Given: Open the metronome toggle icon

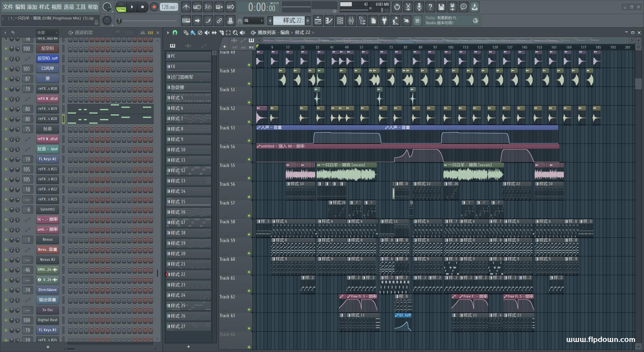Looking at the screenshot, I should [x=186, y=7].
